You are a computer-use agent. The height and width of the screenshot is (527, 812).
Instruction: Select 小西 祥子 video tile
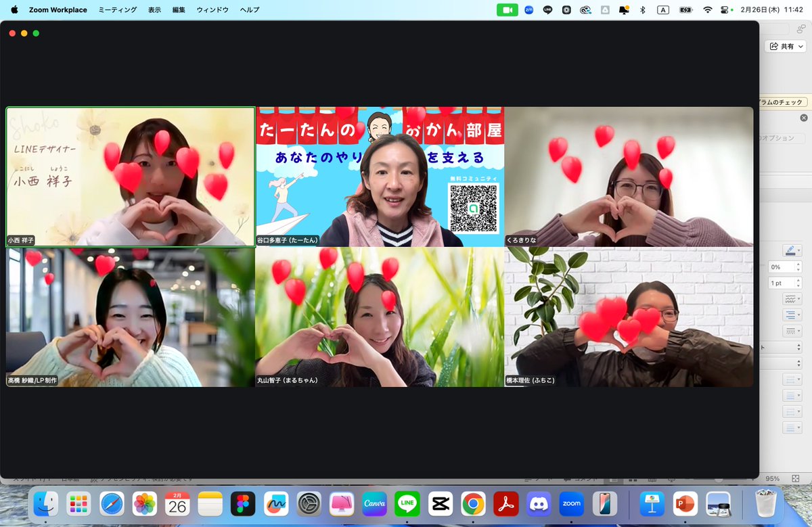coord(131,177)
